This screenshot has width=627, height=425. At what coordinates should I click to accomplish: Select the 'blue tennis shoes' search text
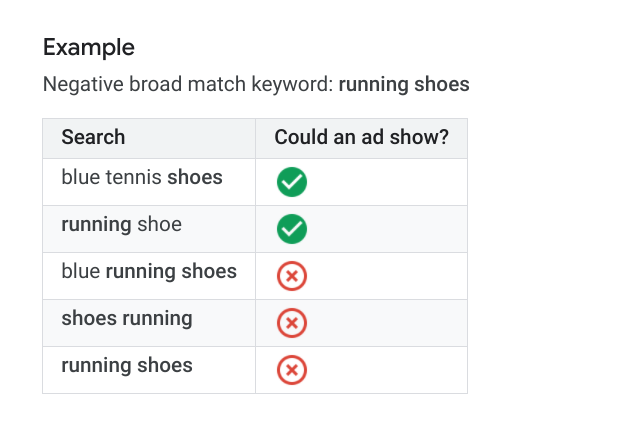142,177
